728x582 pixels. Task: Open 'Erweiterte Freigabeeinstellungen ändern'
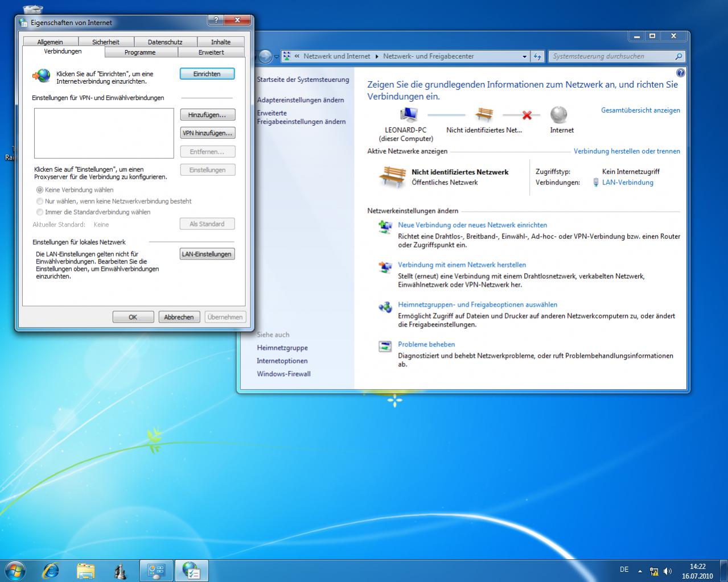pyautogui.click(x=301, y=117)
